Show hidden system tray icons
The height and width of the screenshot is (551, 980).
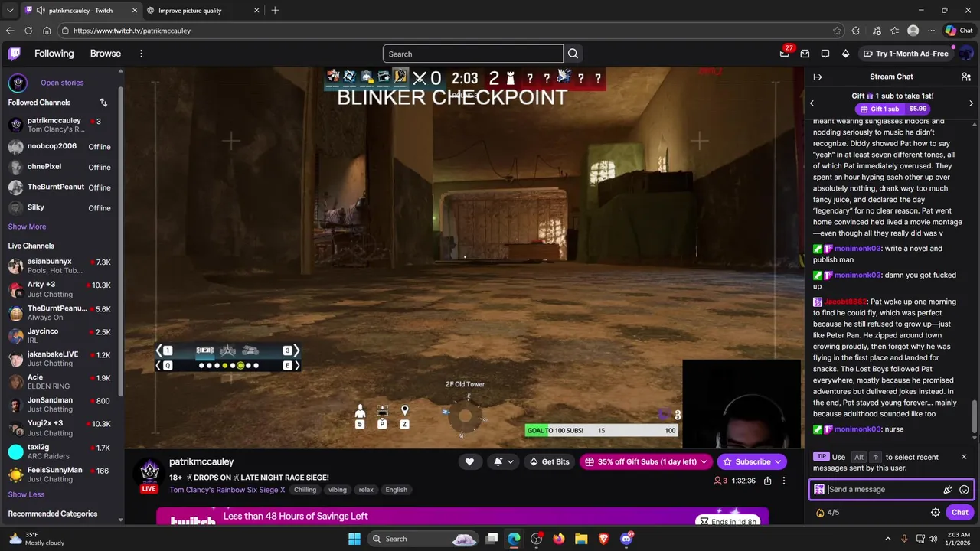888,539
